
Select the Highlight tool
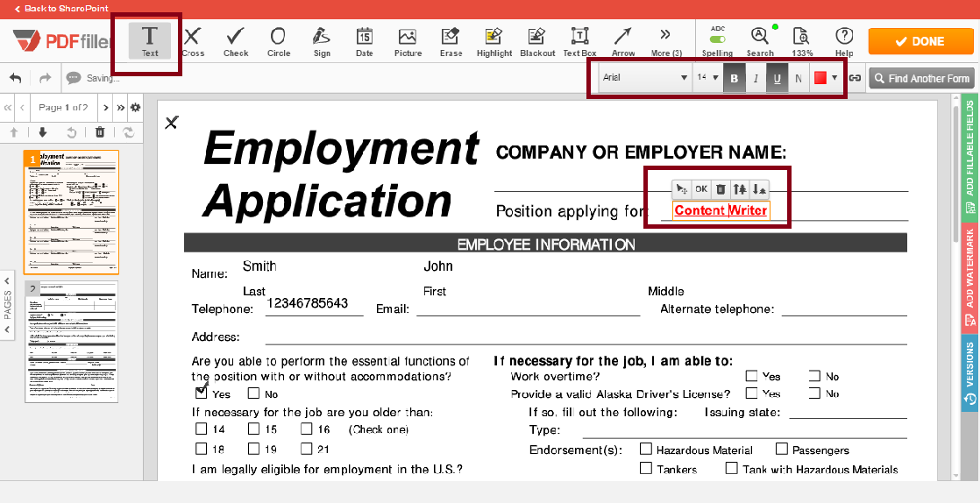tap(494, 41)
